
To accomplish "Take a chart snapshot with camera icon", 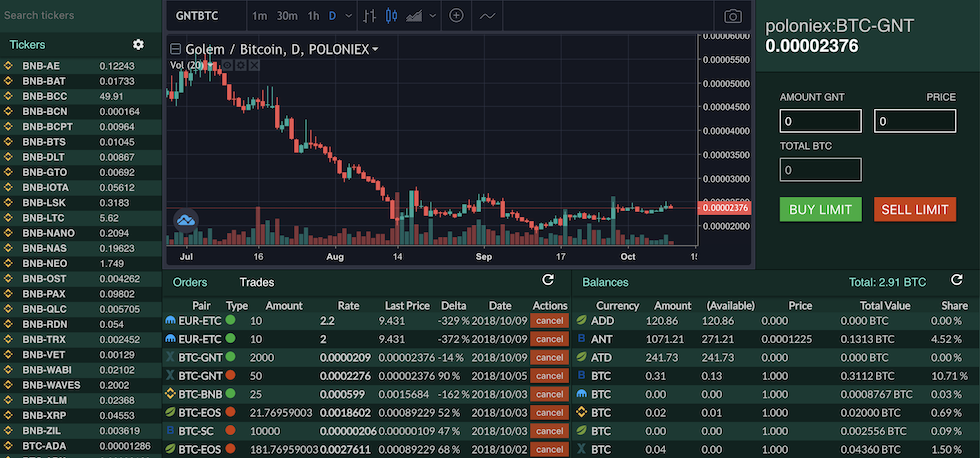I will coord(732,16).
